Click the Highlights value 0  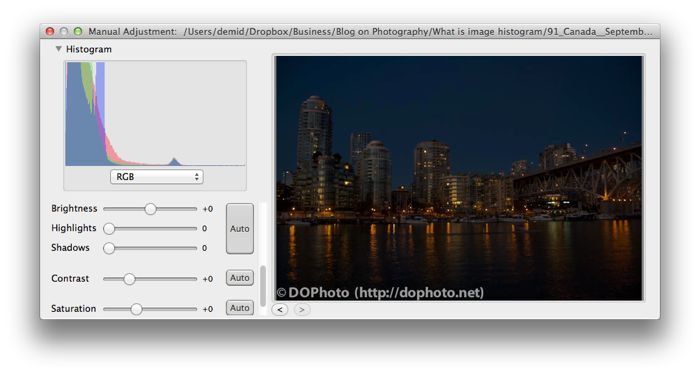[204, 229]
